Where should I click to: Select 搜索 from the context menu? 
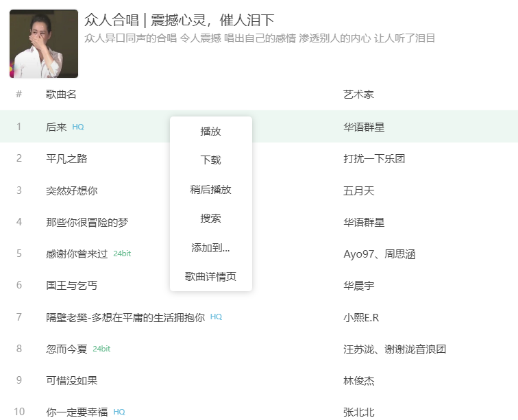coord(210,219)
